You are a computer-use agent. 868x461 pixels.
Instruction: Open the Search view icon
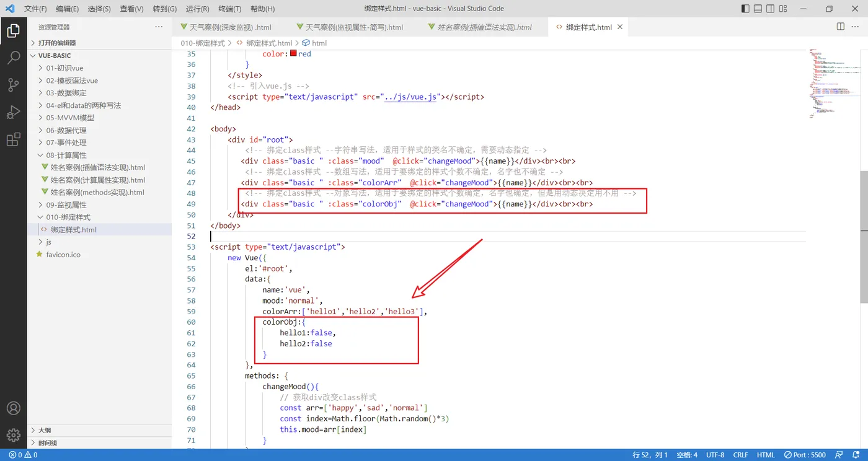13,58
